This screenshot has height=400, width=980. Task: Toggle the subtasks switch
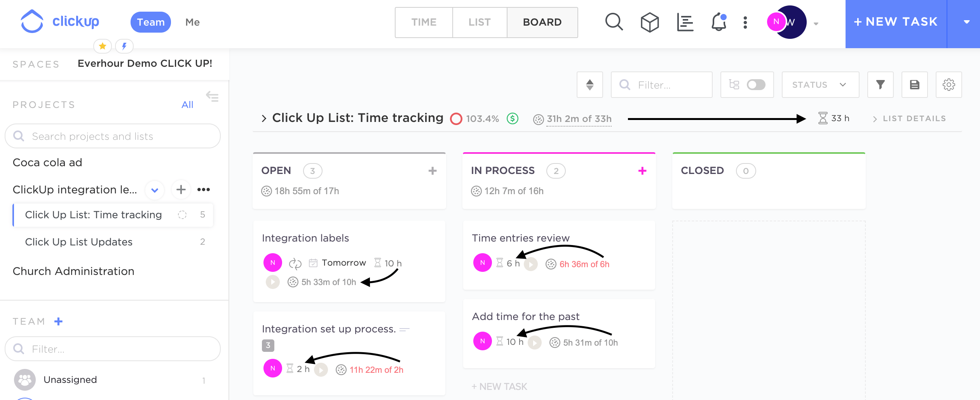755,85
